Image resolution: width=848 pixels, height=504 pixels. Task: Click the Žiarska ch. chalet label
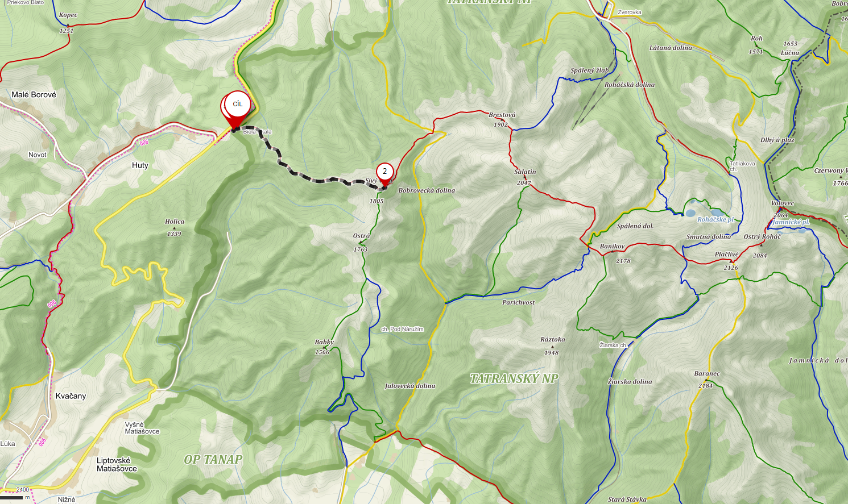pos(613,345)
